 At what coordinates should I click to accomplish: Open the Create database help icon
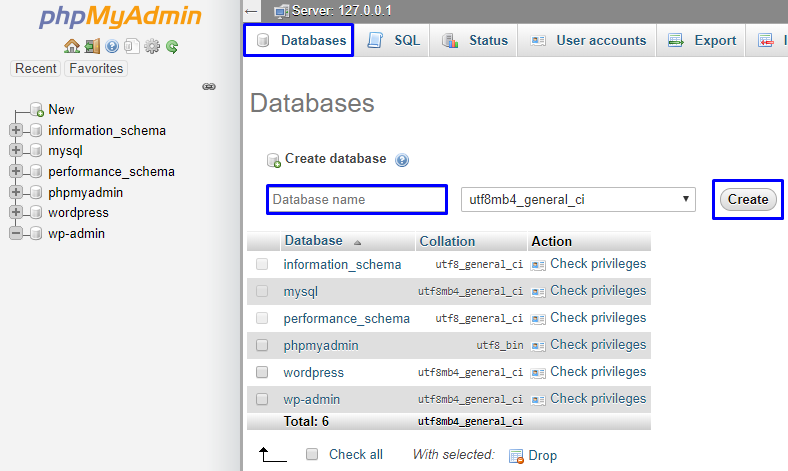point(402,160)
